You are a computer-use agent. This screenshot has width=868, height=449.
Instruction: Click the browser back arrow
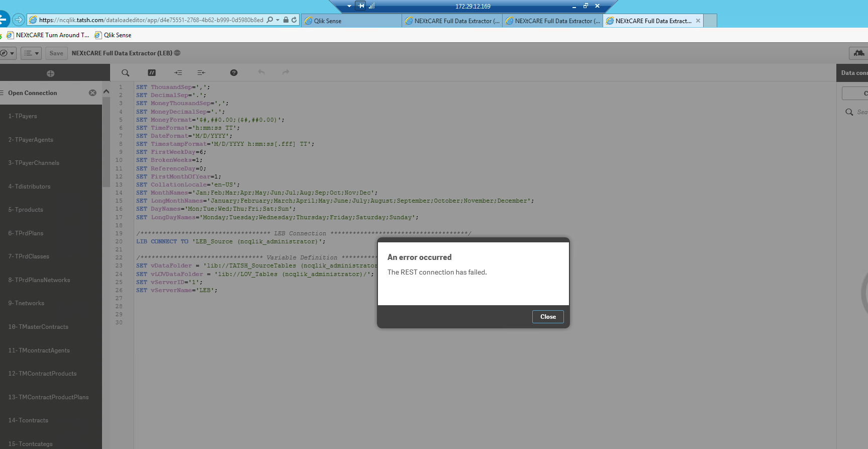[x=4, y=20]
